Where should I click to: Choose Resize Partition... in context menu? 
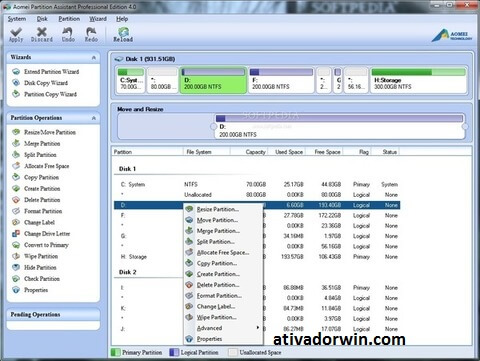(223, 209)
